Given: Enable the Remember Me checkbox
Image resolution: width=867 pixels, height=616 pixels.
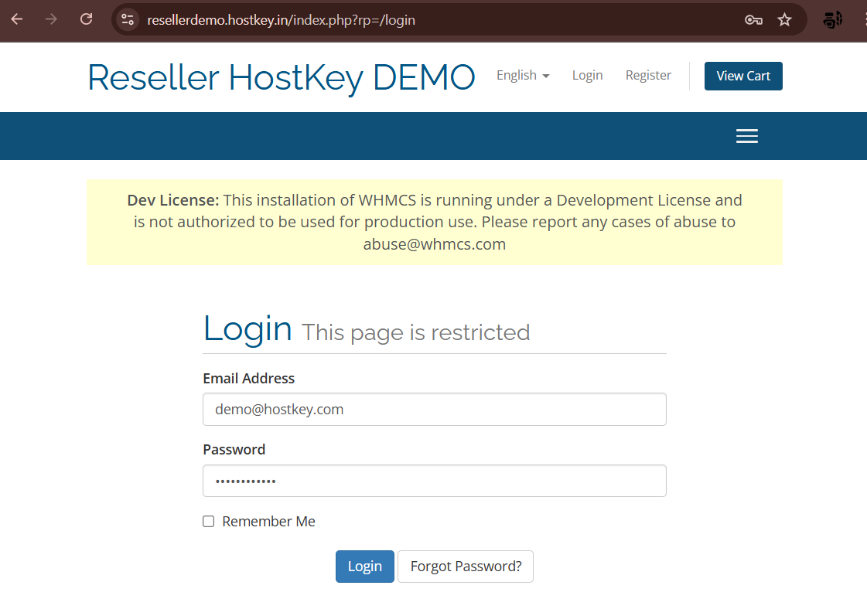Looking at the screenshot, I should [208, 522].
